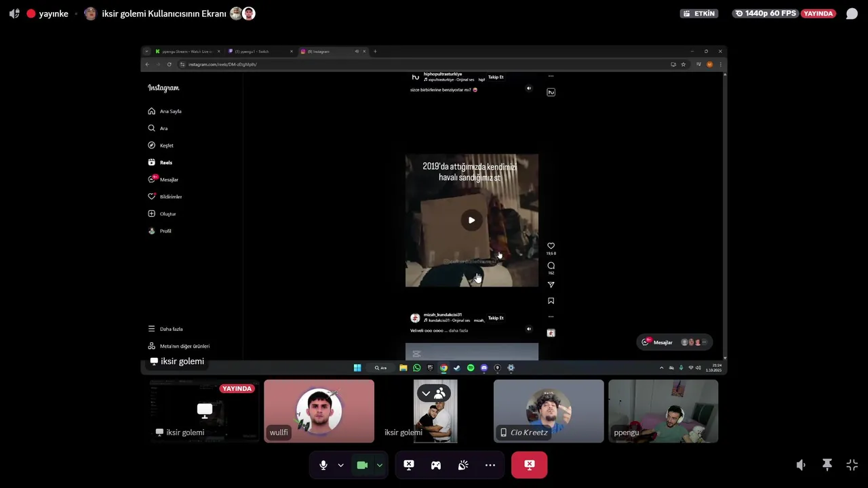The image size is (868, 488).
Task: Share the reel with paper-plane icon
Action: click(551, 285)
